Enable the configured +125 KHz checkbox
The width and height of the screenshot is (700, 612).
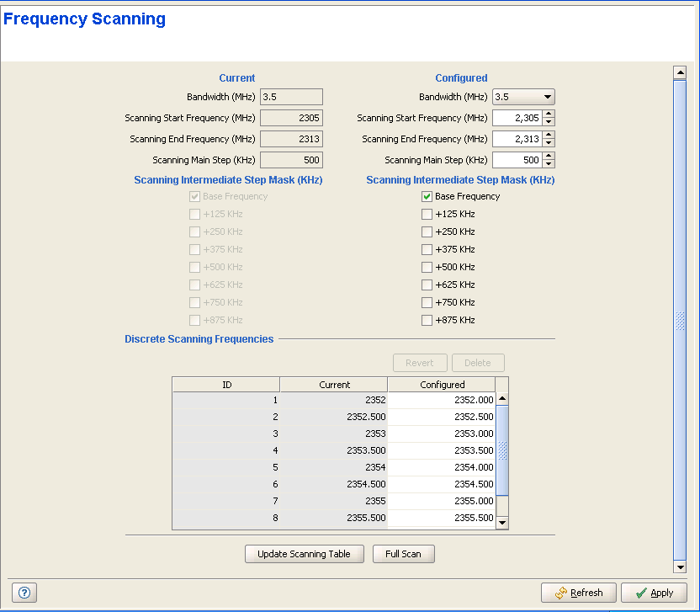tap(427, 214)
